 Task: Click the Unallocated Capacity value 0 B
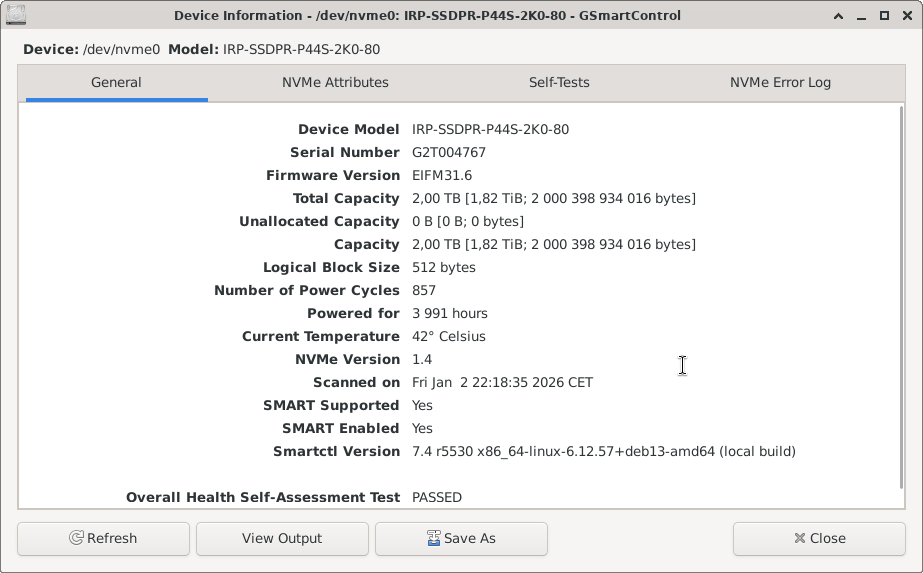point(468,221)
